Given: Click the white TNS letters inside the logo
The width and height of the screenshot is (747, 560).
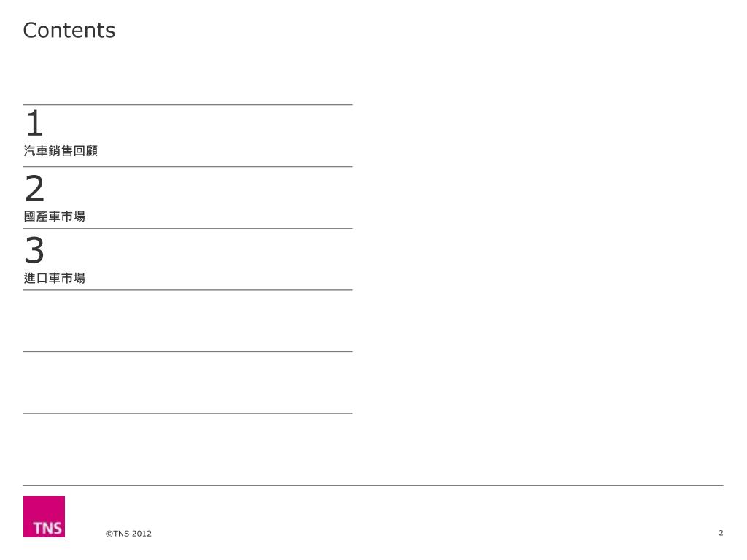Looking at the screenshot, I should click(x=47, y=528).
